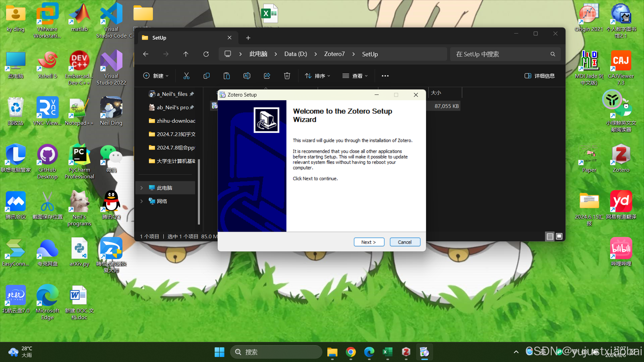
Task: Open a new Explorer tab
Action: (248, 38)
